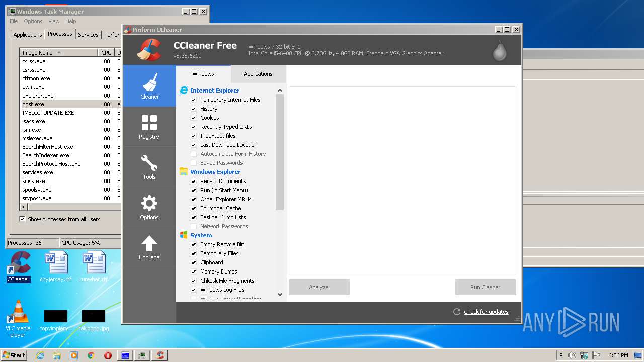Click the Run Cleaner button
The width and height of the screenshot is (644, 362).
click(x=486, y=287)
